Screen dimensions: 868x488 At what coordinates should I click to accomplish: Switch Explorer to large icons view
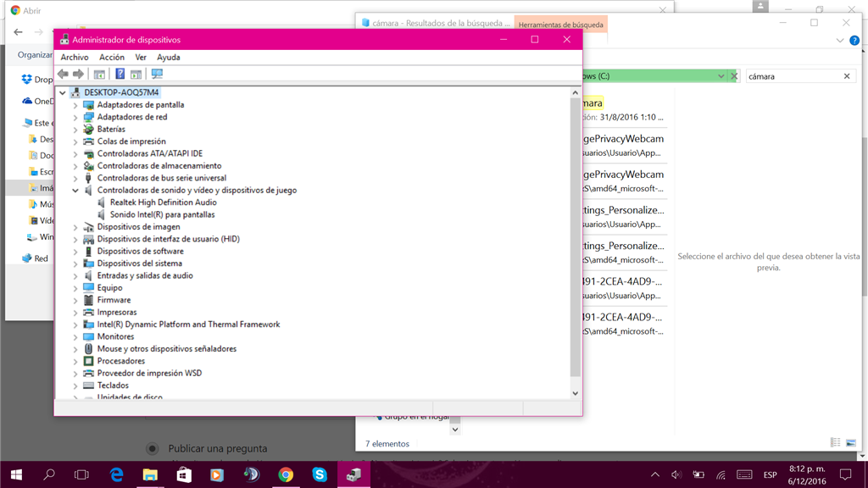pos(851,442)
